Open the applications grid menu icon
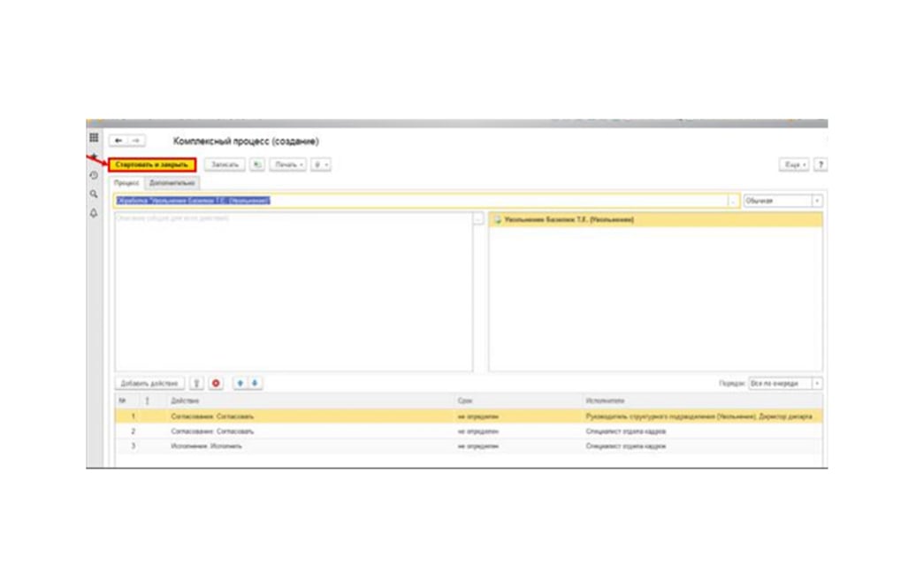 click(93, 138)
